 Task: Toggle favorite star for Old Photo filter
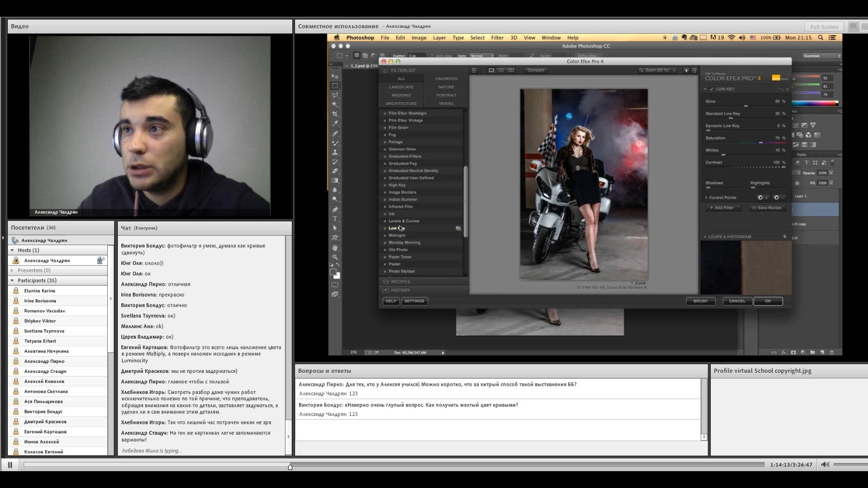click(x=385, y=250)
